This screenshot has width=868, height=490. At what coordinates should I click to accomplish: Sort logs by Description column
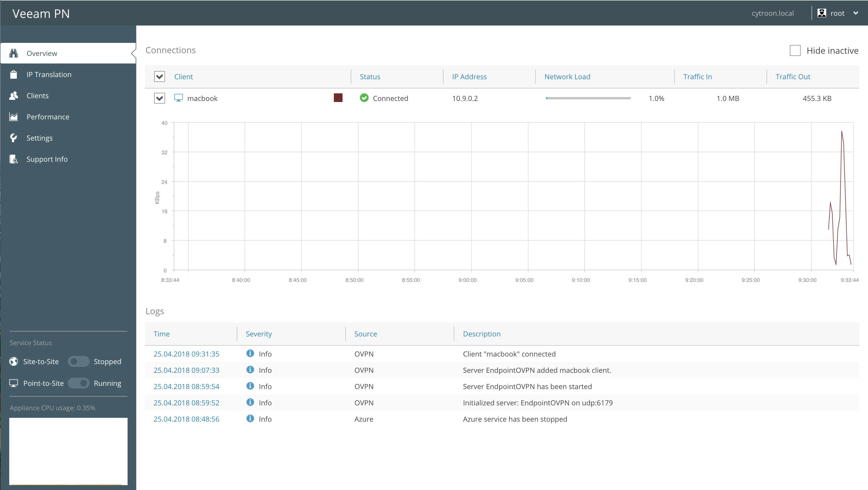pos(481,334)
